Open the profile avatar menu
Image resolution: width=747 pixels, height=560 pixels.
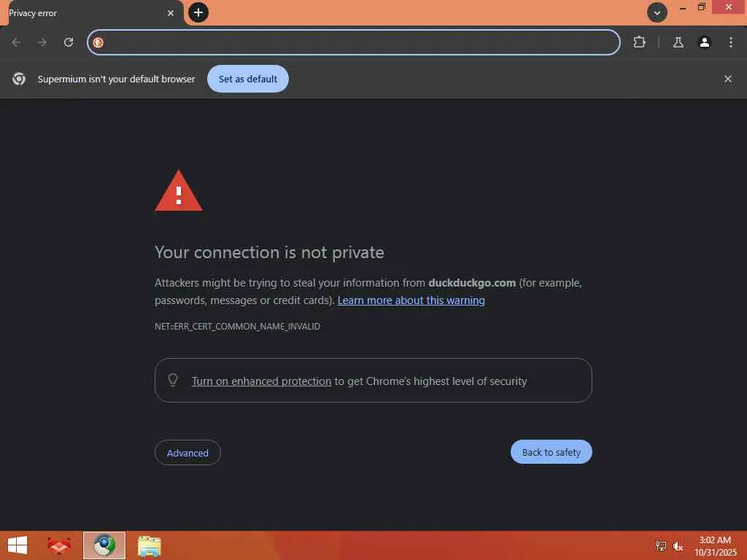tap(704, 42)
